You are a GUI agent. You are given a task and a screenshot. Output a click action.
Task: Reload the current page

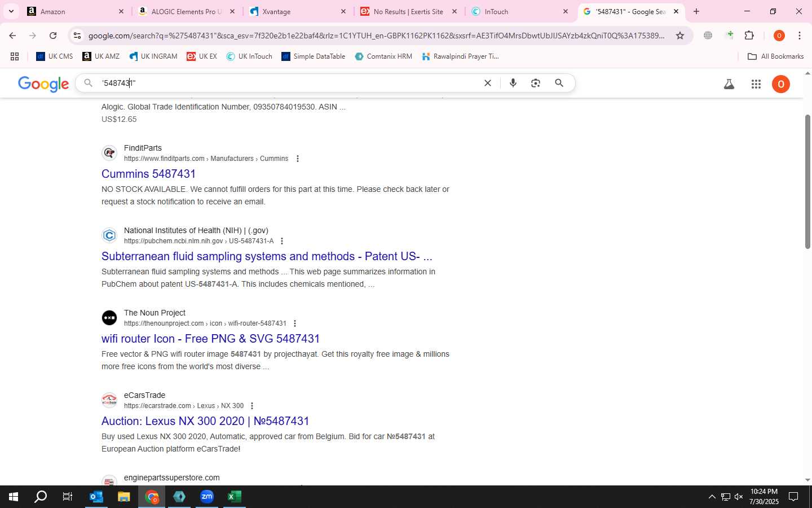click(x=53, y=36)
